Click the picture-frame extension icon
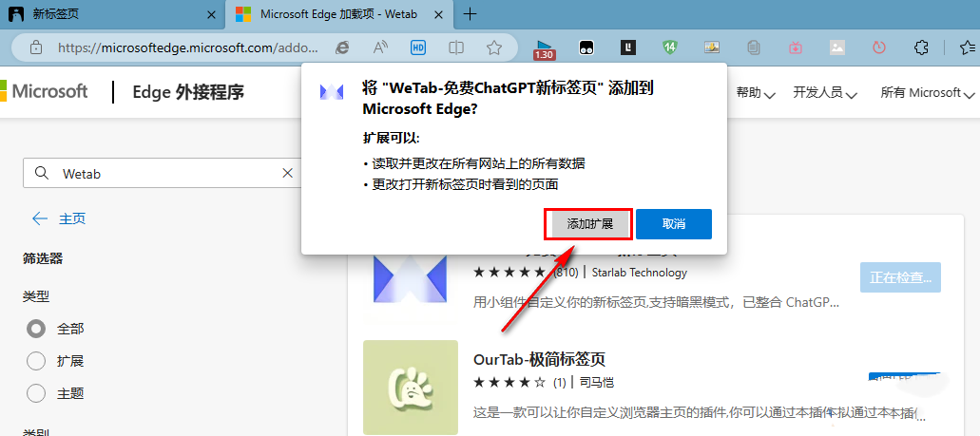Image resolution: width=980 pixels, height=436 pixels. [x=712, y=47]
